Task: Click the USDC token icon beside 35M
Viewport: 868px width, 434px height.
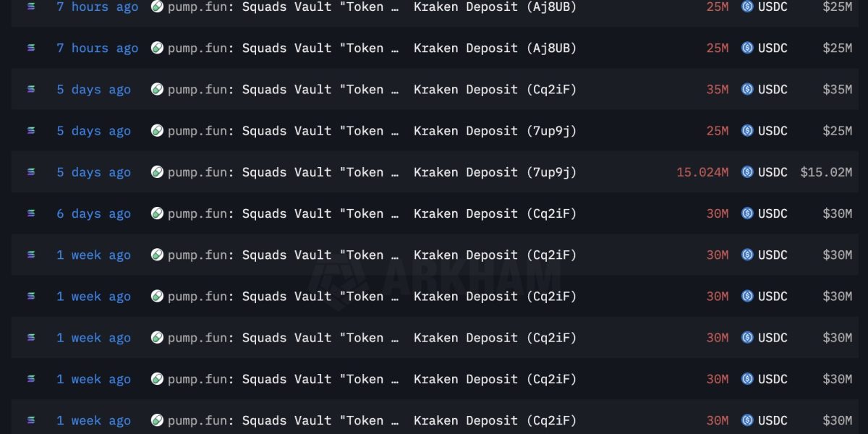Action: pos(747,90)
